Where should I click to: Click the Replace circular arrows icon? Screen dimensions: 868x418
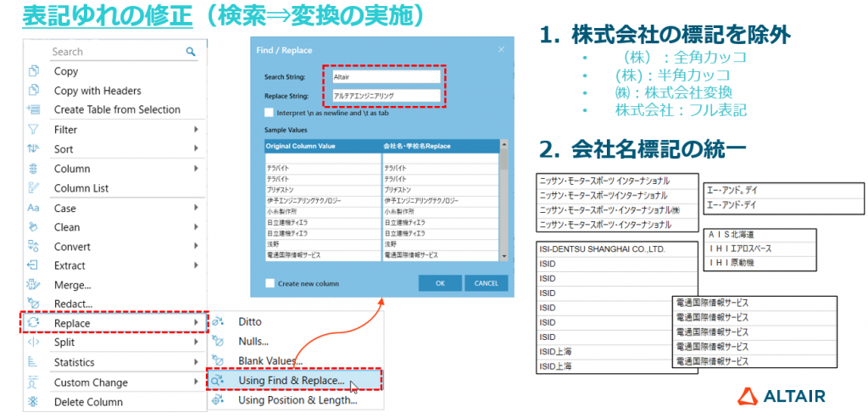[x=33, y=323]
